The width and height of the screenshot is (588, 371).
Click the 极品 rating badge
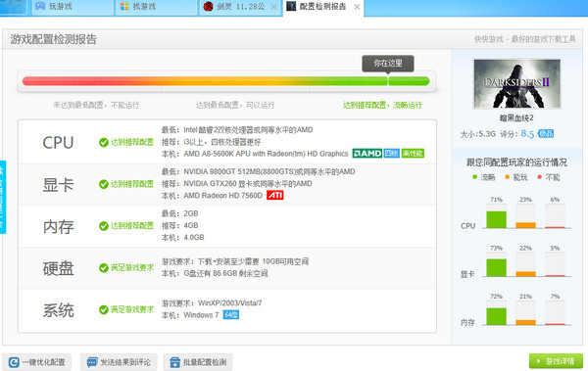pos(546,134)
